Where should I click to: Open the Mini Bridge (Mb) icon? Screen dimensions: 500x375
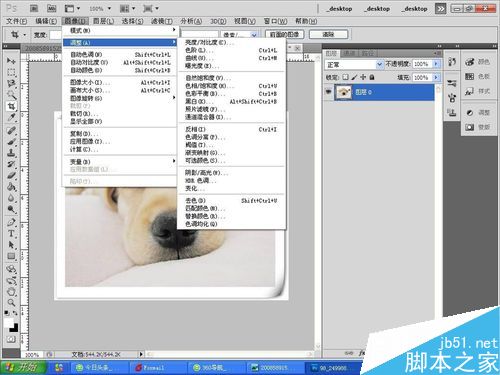[51, 8]
